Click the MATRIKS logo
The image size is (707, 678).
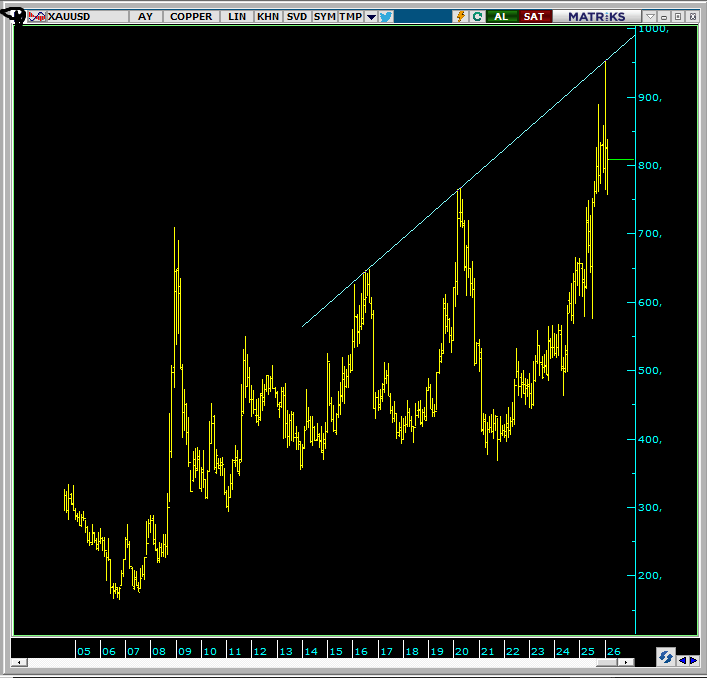tap(596, 17)
